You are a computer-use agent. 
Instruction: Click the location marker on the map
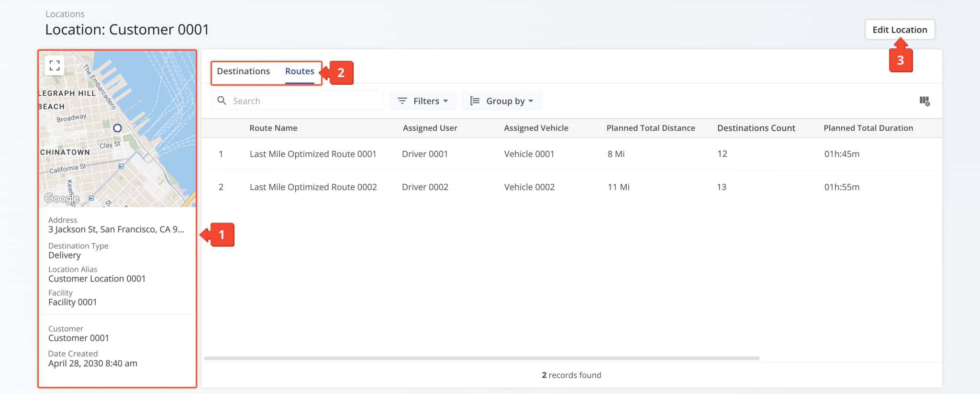click(x=117, y=128)
